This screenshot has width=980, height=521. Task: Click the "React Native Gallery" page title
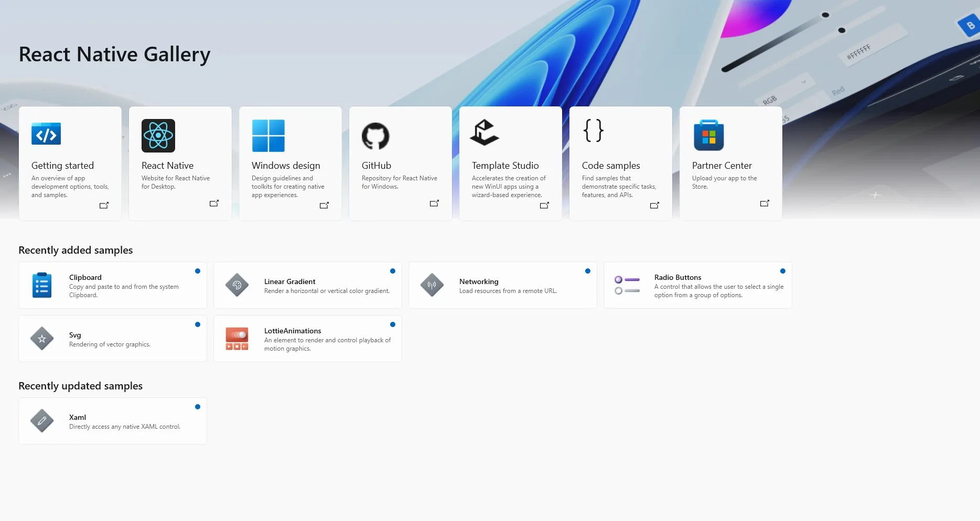pyautogui.click(x=114, y=55)
